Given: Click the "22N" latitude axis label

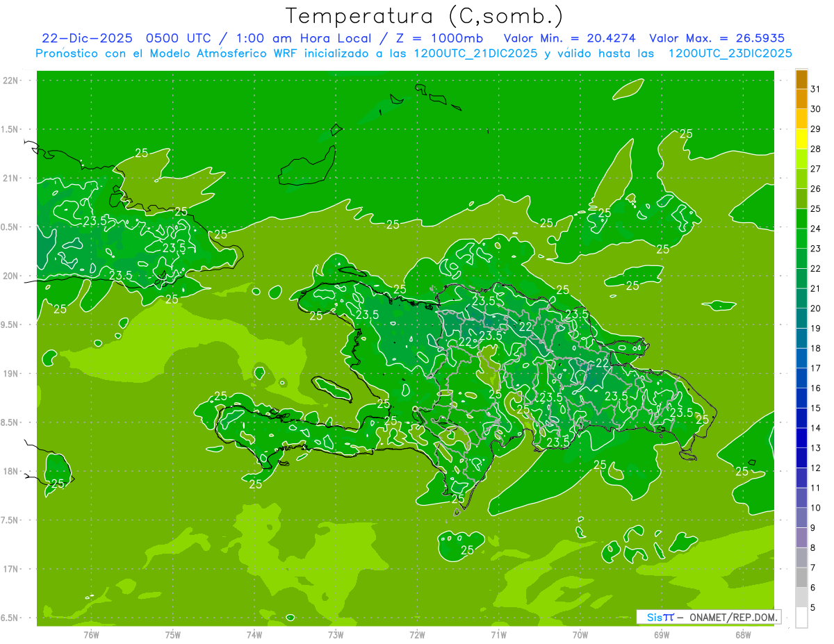Looking at the screenshot, I should click(11, 81).
